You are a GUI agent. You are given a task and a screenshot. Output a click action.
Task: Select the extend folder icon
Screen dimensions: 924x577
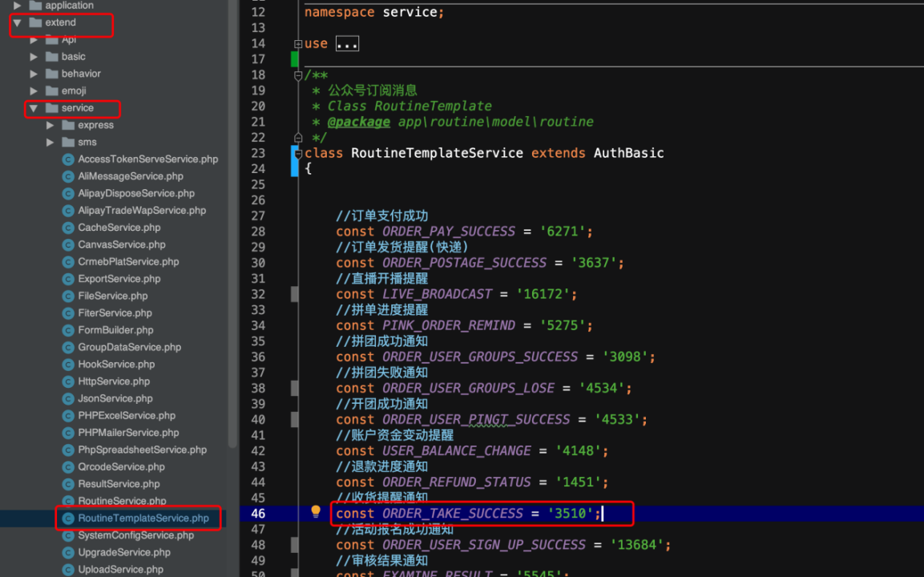tap(35, 22)
